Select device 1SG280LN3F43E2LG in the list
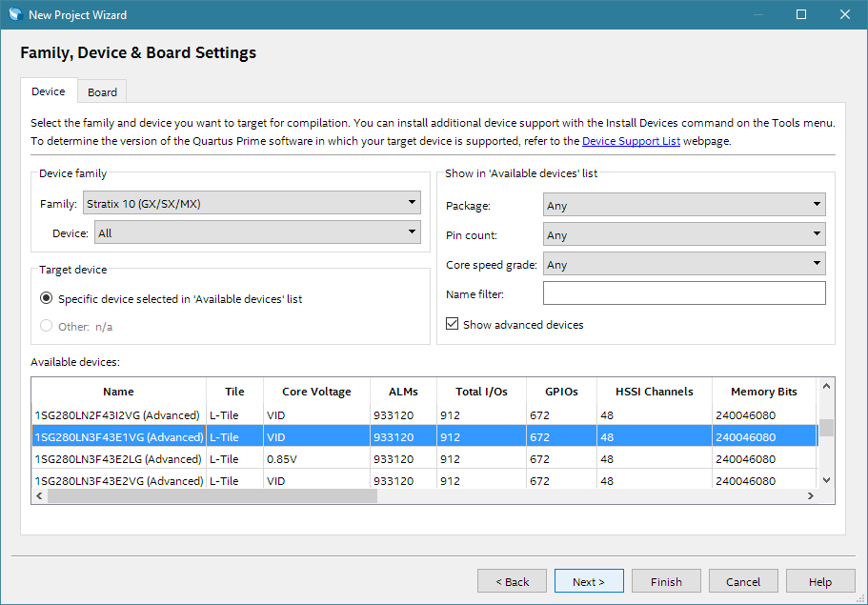This screenshot has width=868, height=605. (118, 459)
